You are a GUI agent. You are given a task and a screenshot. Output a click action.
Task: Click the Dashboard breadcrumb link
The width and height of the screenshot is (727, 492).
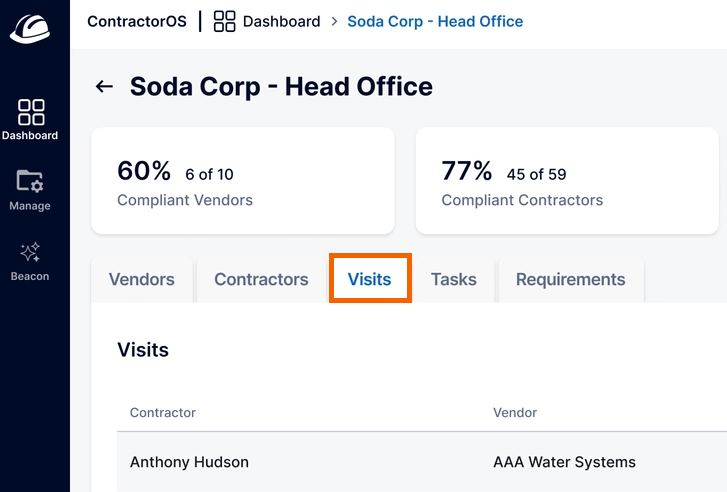(281, 21)
